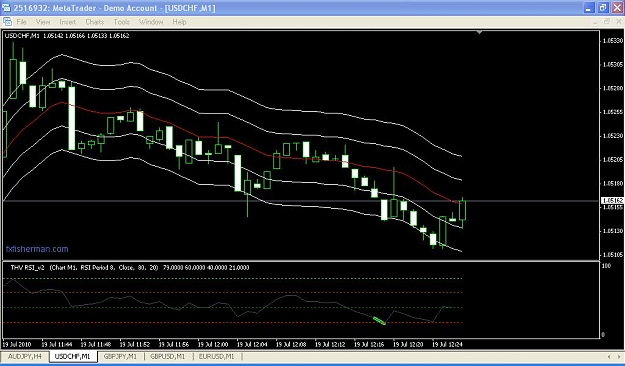Open the File menu
Screen dimensions: 625x366
(22, 22)
